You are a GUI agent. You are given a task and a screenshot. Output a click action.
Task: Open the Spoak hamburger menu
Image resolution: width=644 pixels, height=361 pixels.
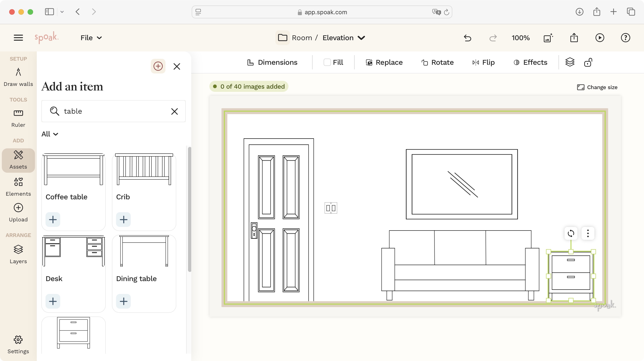click(18, 37)
